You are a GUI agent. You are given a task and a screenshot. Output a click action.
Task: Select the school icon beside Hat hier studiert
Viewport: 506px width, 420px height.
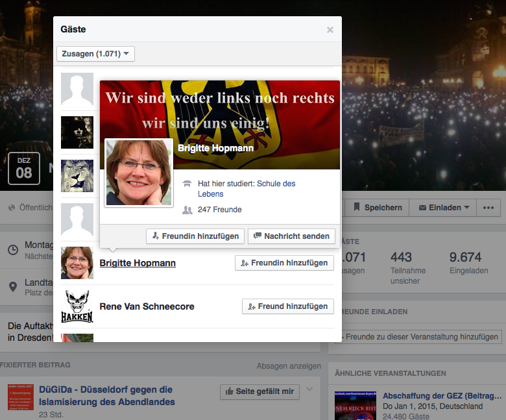click(187, 184)
